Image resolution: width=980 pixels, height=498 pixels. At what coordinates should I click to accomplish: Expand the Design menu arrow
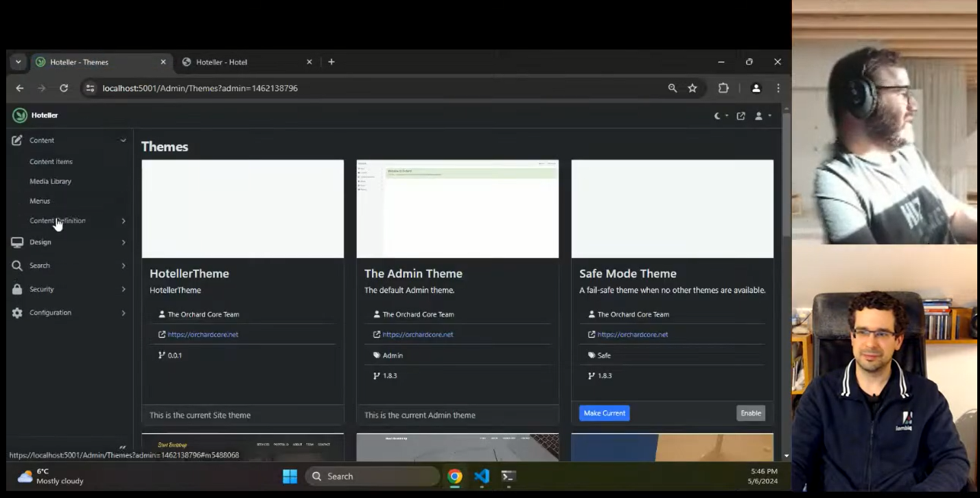(x=124, y=242)
